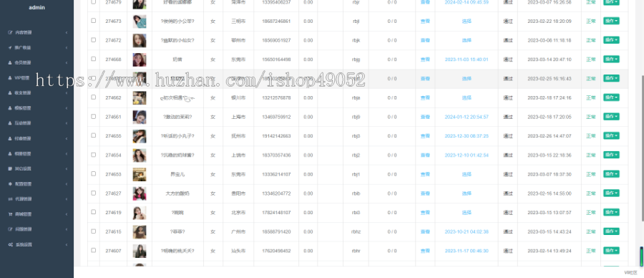The width and height of the screenshot is (644, 278).
Task: Open the 操作 dropdown for row 274672
Action: 611,40
